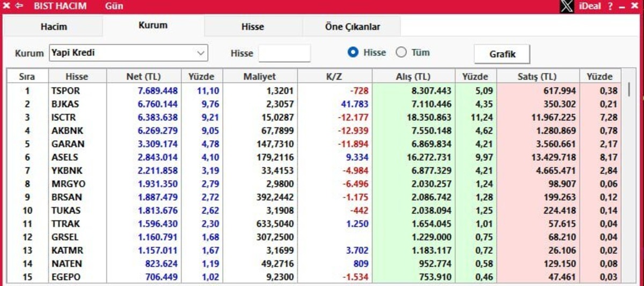Select the TTRAK row ticker
Screen dimensions: 644x286
point(66,224)
